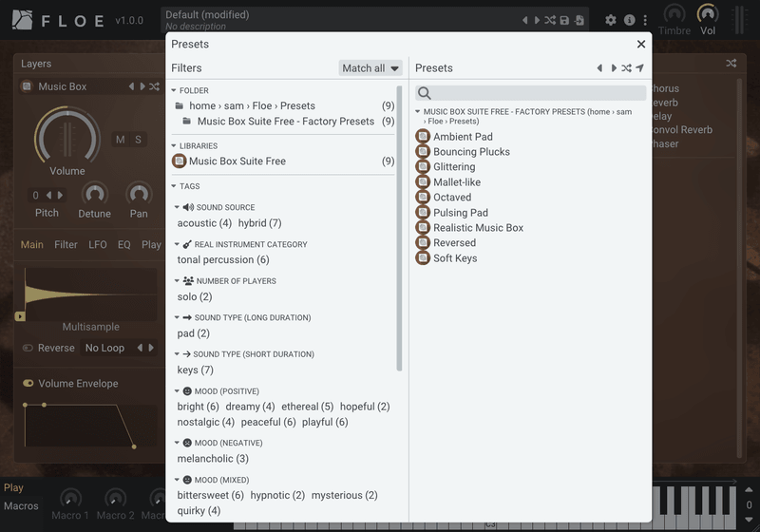Toggle the acoustic (4) tag filter

click(x=204, y=223)
